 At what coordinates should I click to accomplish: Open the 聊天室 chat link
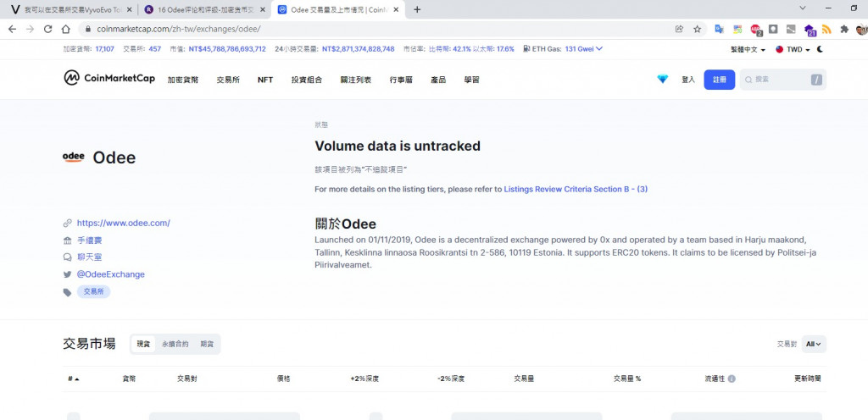pyautogui.click(x=89, y=257)
